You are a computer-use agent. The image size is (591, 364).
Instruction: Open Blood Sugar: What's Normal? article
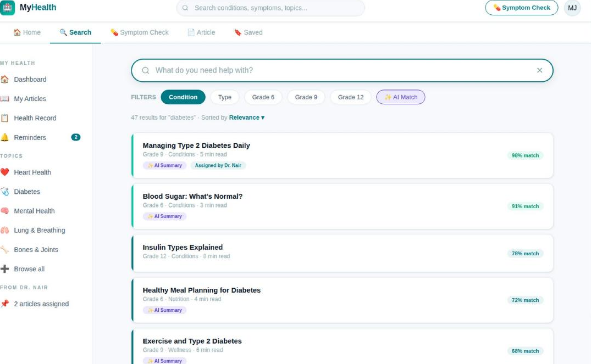[343, 206]
